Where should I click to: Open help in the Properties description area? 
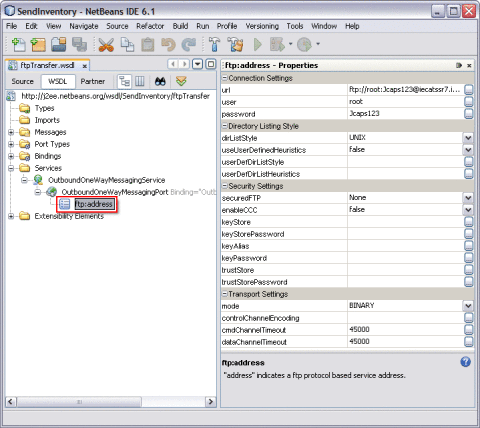coord(465,362)
